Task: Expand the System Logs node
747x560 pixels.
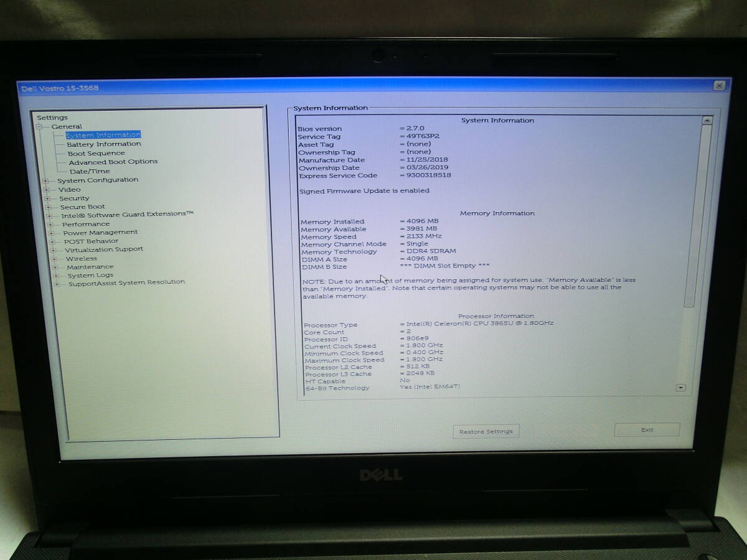Action: pyautogui.click(x=57, y=276)
